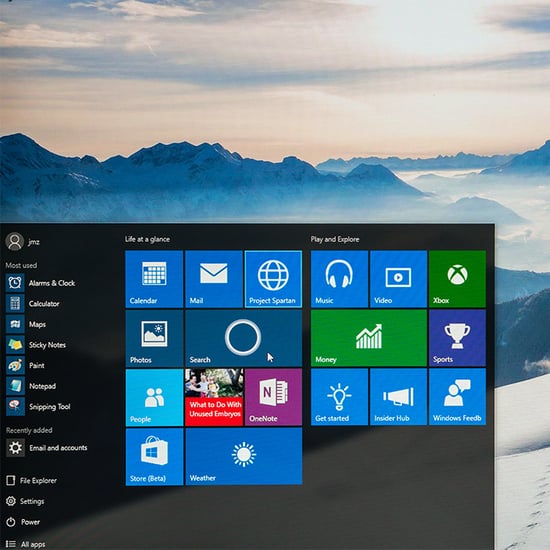Open Email and accounts under Recently added
Image resolution: width=550 pixels, height=550 pixels.
click(x=47, y=448)
